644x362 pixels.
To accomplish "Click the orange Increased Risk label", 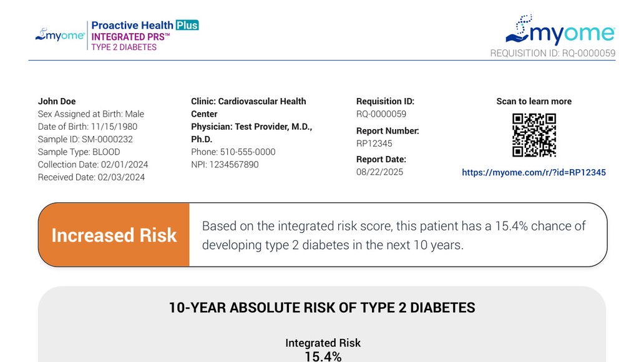I will [114, 235].
